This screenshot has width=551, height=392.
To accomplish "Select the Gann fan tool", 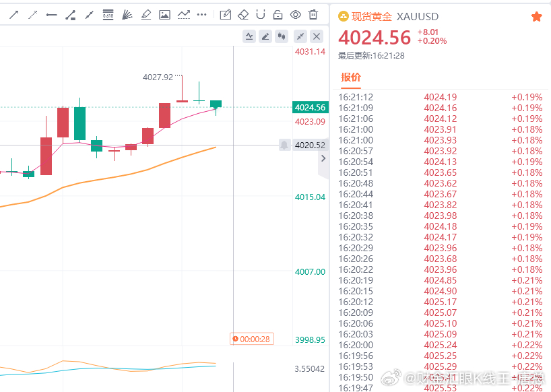I will [127, 15].
